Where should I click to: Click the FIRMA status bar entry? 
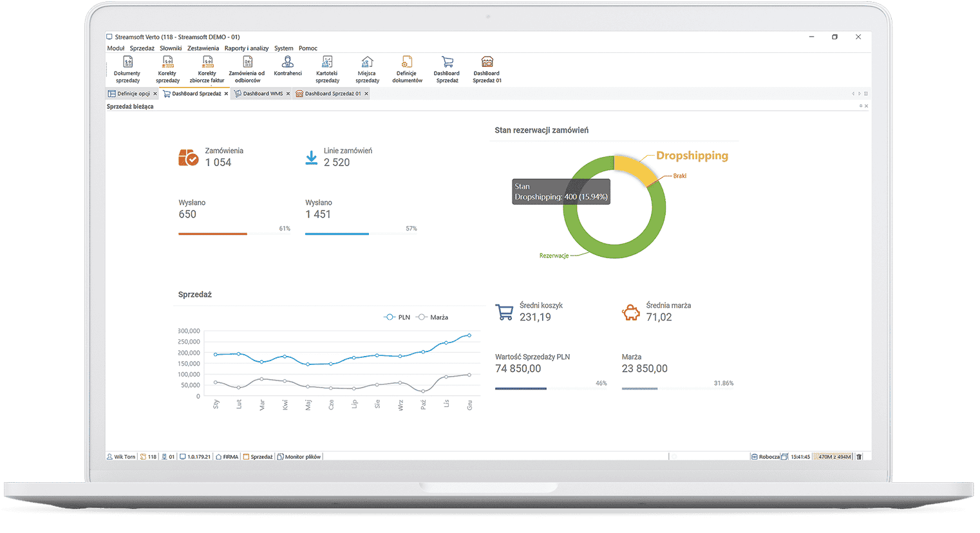pyautogui.click(x=227, y=457)
